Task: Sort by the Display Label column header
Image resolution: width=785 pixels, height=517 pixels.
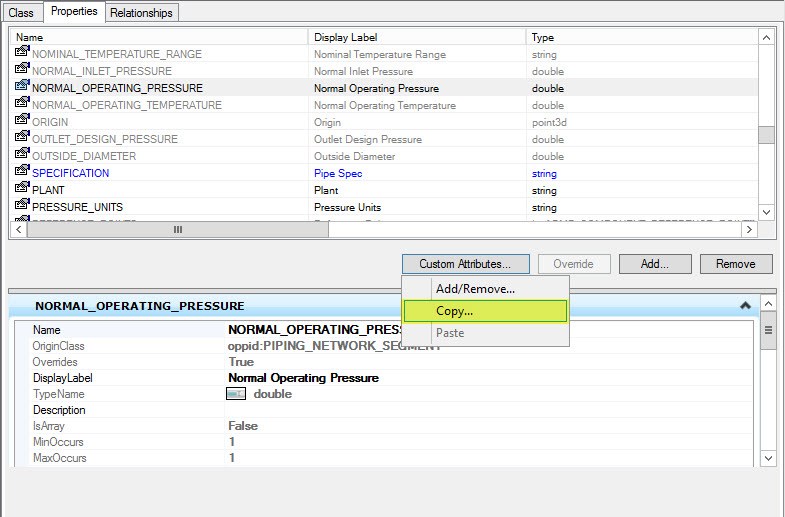Action: click(417, 37)
